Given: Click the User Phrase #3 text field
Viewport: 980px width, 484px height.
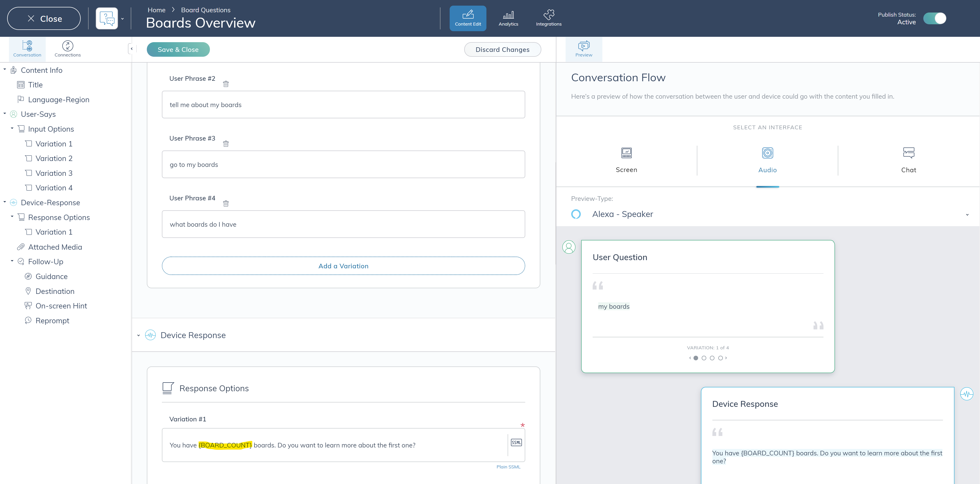Looking at the screenshot, I should click(x=343, y=165).
